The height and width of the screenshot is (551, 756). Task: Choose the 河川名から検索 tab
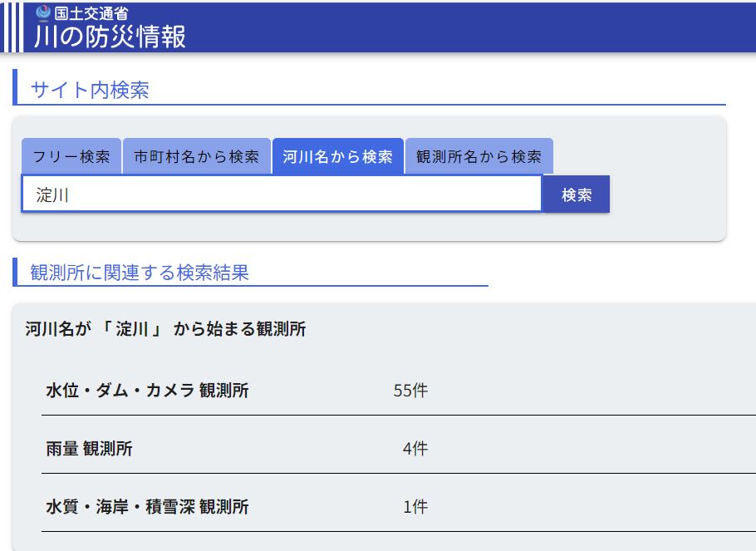point(337,156)
